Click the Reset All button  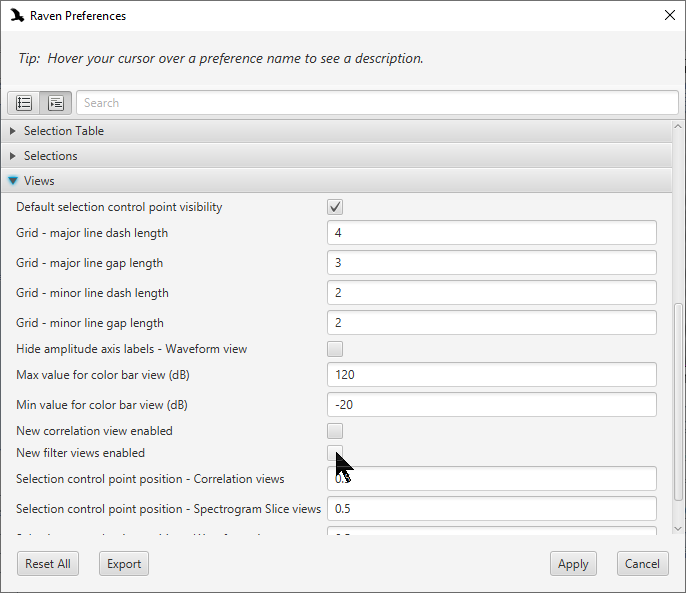point(48,564)
